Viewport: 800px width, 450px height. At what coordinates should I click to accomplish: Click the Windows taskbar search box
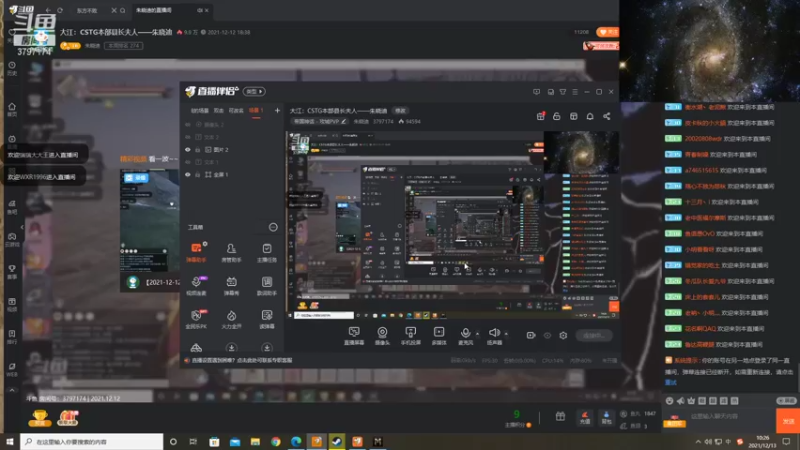92,441
